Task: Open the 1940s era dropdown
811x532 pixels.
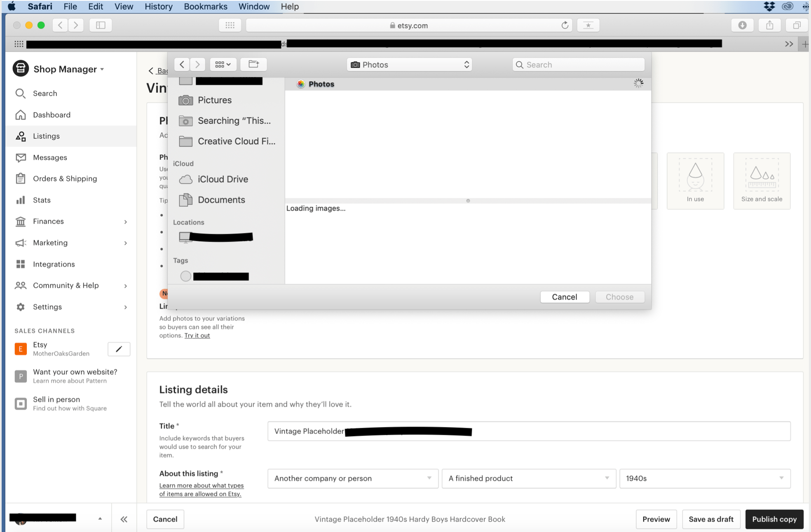Action: tap(704, 478)
